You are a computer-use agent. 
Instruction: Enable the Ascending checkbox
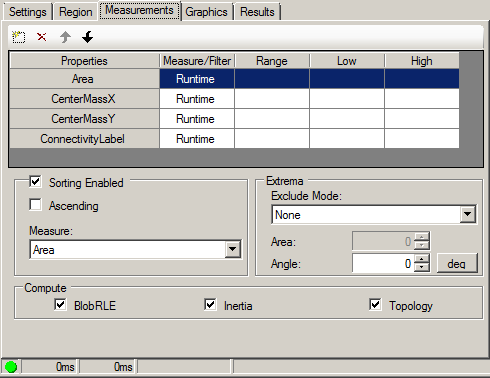coord(35,205)
